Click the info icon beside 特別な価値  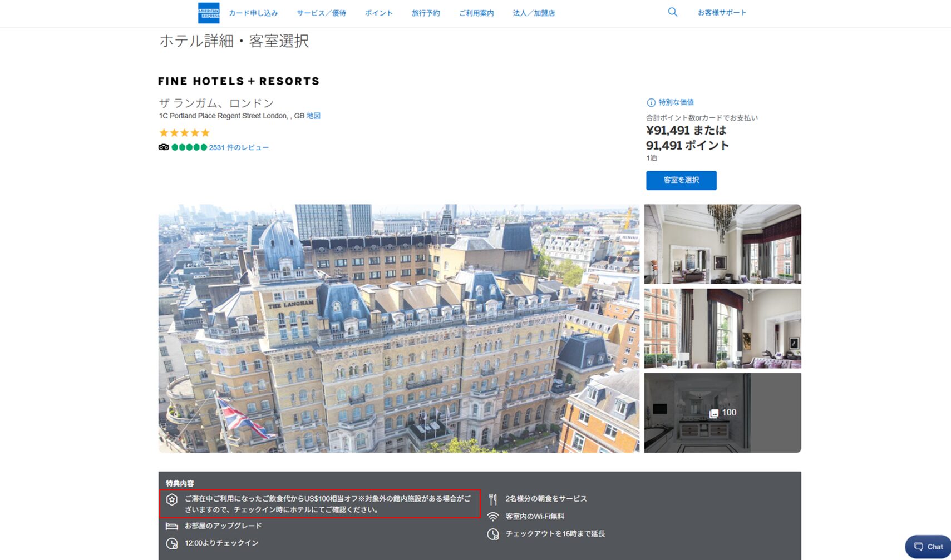click(x=651, y=102)
